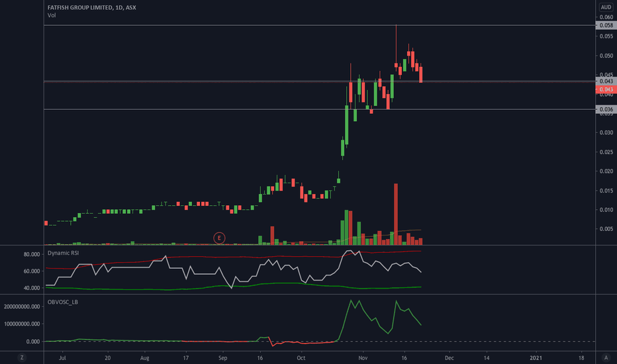Click the 'Z' timezone button at bottom left
Screen dimensions: 617x364
pos(22,357)
